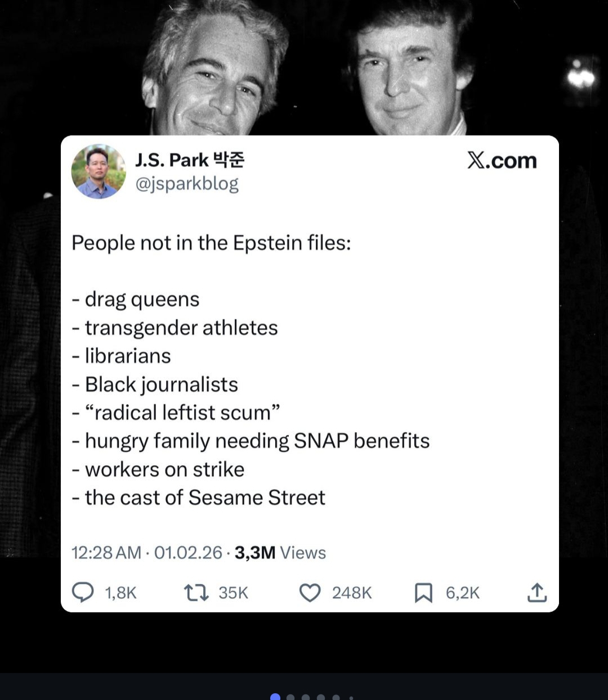Click the share upload icon

537,593
